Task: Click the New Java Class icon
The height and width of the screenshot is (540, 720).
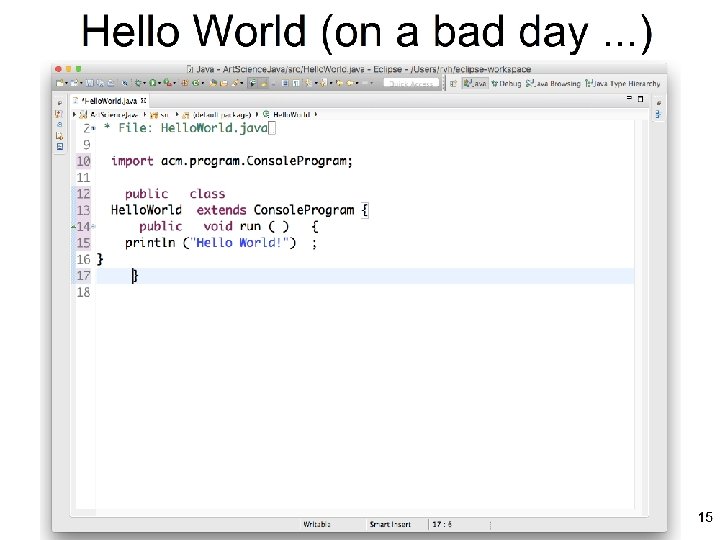Action: click(x=195, y=83)
